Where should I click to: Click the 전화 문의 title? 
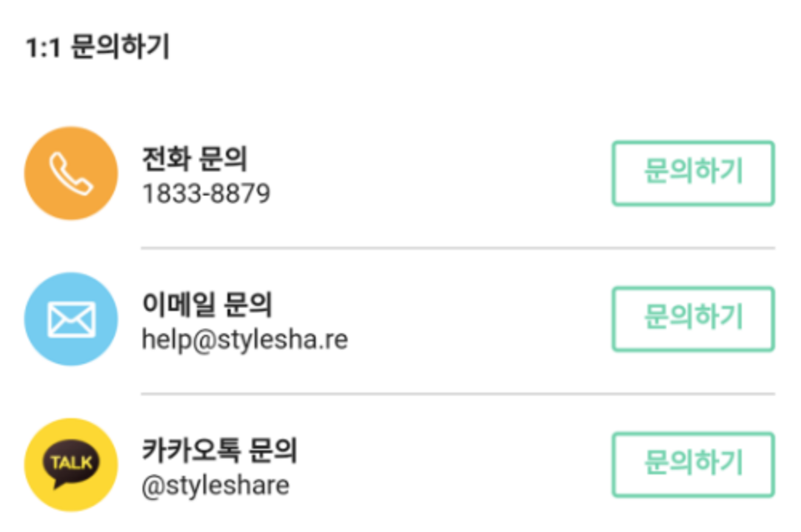(x=194, y=158)
